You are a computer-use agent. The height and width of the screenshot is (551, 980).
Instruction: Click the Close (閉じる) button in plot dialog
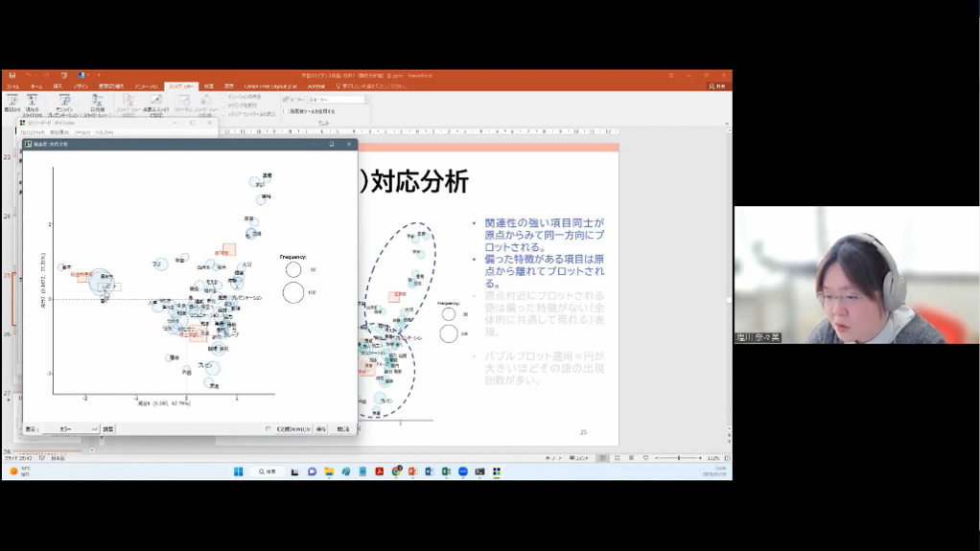point(343,429)
